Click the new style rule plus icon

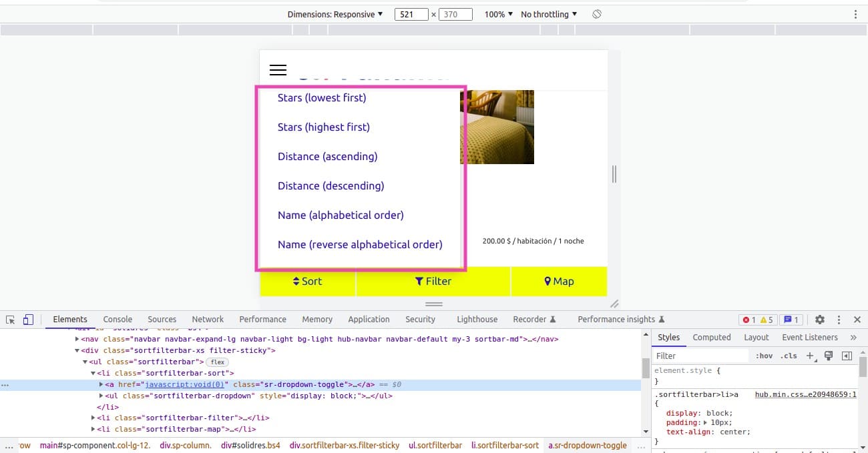pyautogui.click(x=811, y=356)
